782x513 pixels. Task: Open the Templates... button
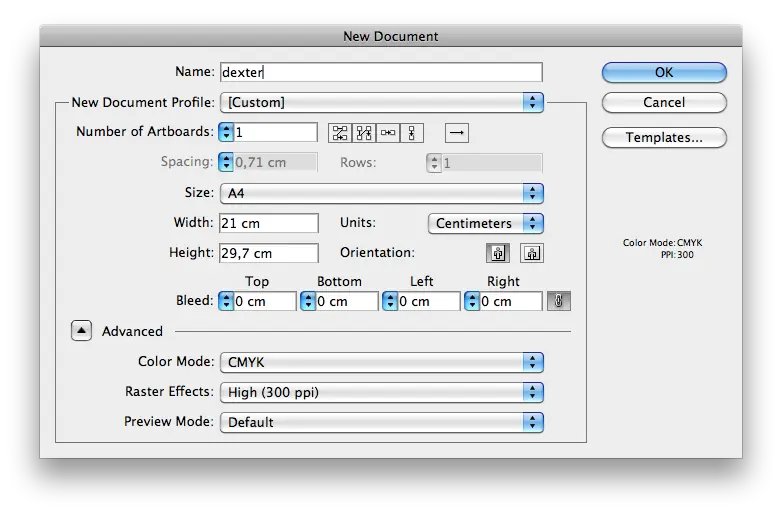(x=664, y=138)
